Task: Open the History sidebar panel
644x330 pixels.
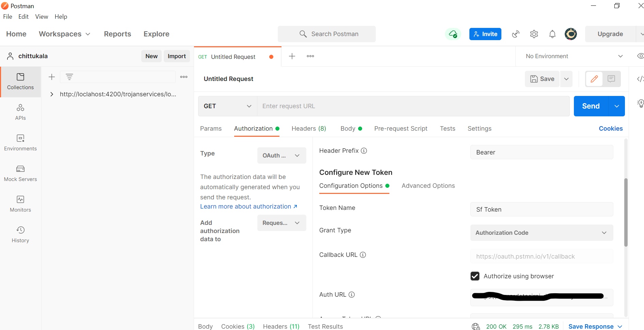Action: coord(20,235)
